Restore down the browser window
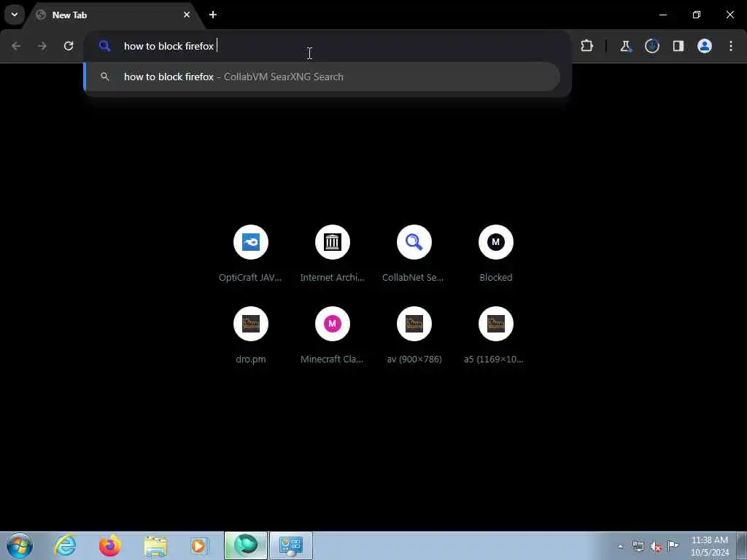The image size is (747, 560). (697, 15)
